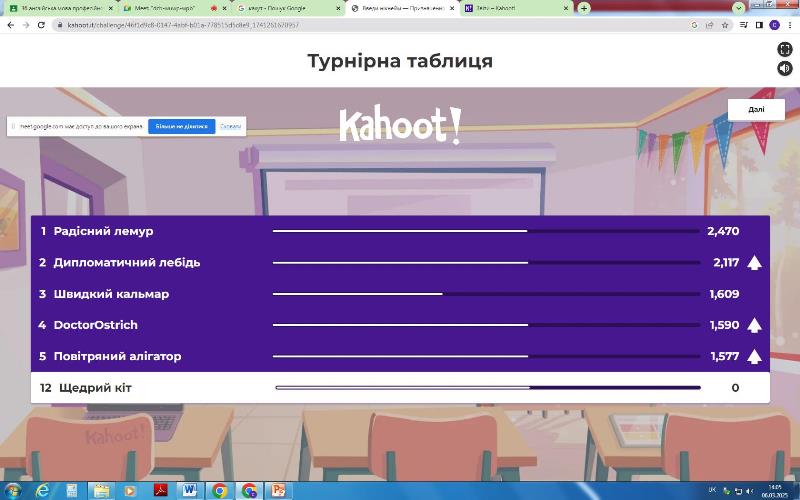Bookmark this page with the star icon
This screenshot has width=800, height=500.
point(725,24)
